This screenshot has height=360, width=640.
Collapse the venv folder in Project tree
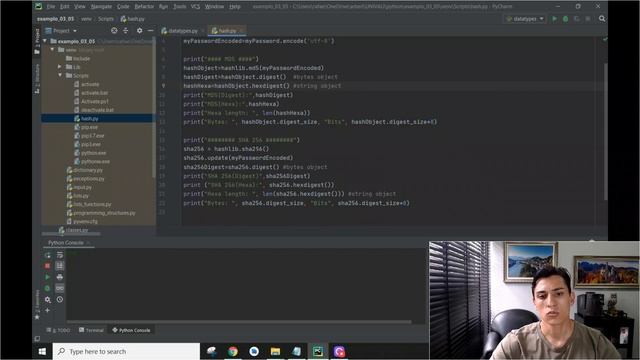click(52, 50)
